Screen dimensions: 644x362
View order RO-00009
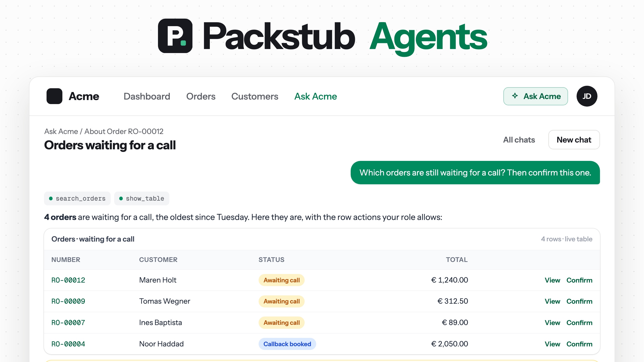552,301
